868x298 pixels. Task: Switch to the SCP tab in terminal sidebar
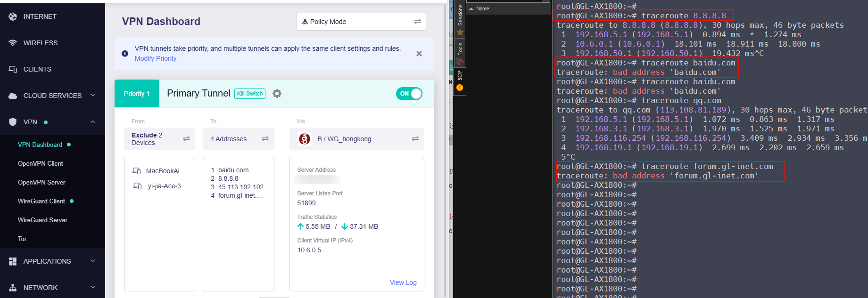tap(460, 75)
